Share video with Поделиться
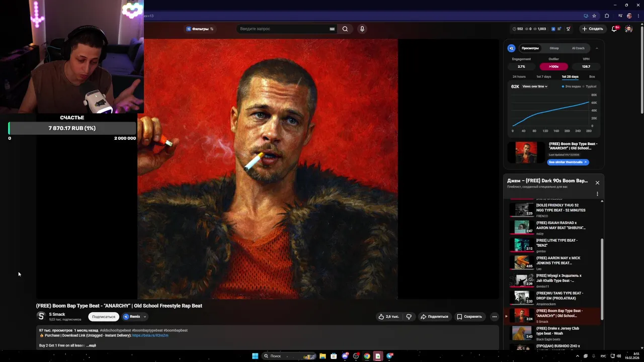The width and height of the screenshot is (644, 362). click(x=434, y=317)
